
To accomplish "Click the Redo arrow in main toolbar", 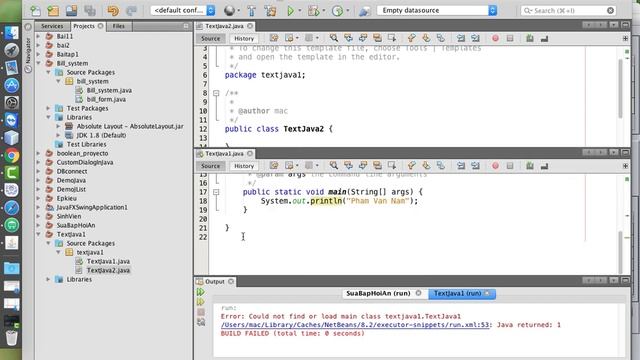I will pyautogui.click(x=131, y=11).
